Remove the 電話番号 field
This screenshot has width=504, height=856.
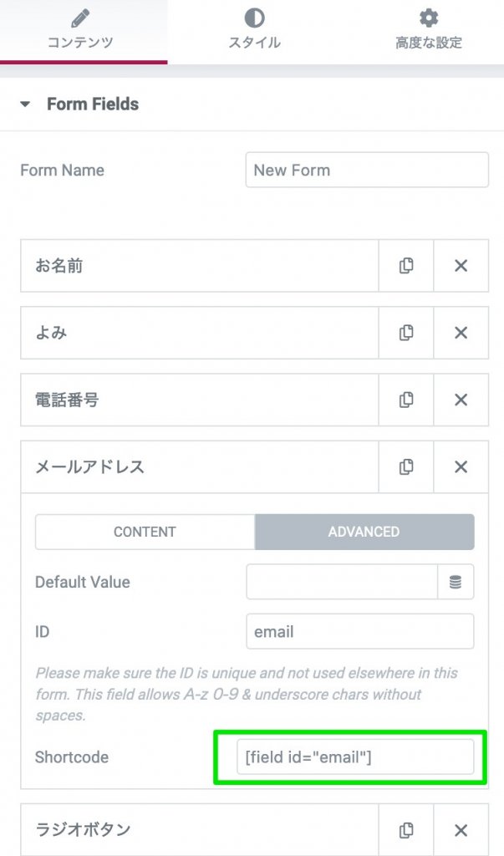point(461,400)
